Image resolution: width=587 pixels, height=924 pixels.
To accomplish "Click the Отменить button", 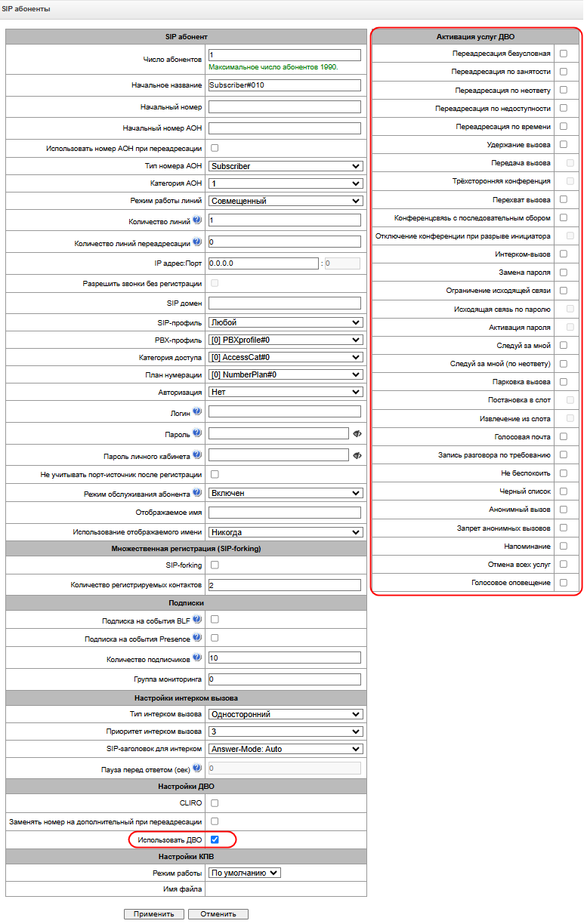I will click(x=218, y=913).
